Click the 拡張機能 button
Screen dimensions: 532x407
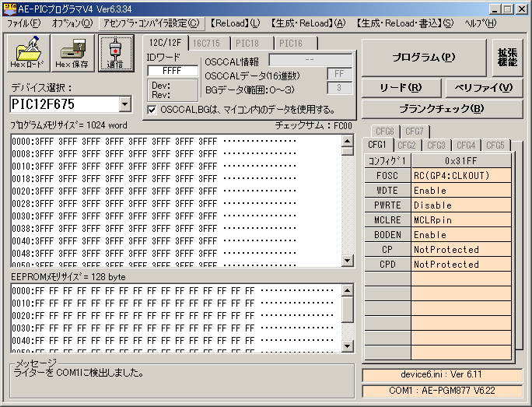(508, 58)
